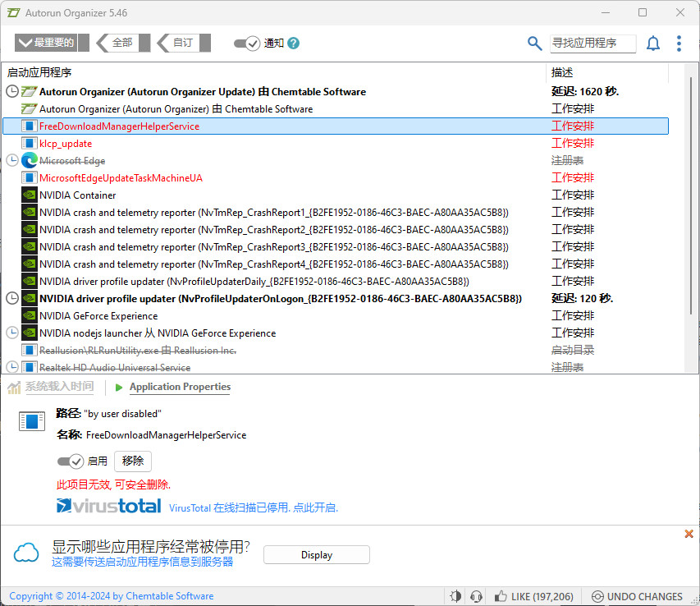
Task: Click the thumbs-up LIKE icon
Action: (x=501, y=596)
